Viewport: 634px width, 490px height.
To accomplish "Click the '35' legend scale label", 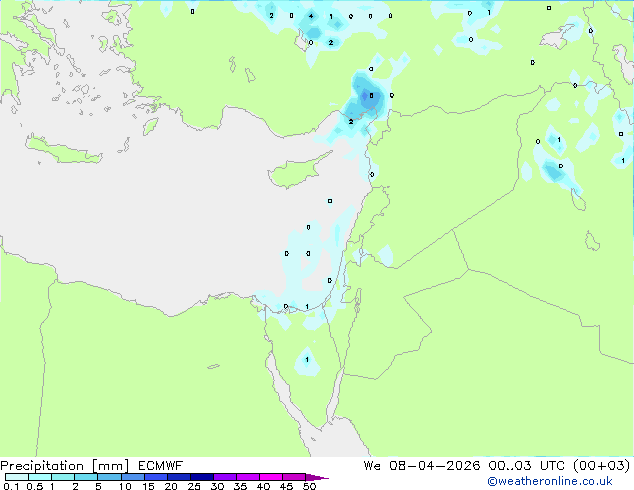I will (240, 486).
